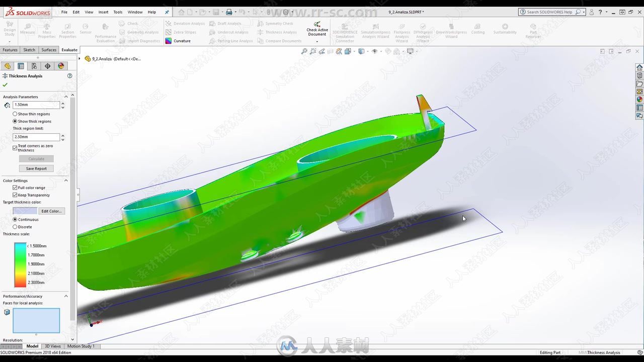Open the DimXpertManager tab icon

coord(48,66)
